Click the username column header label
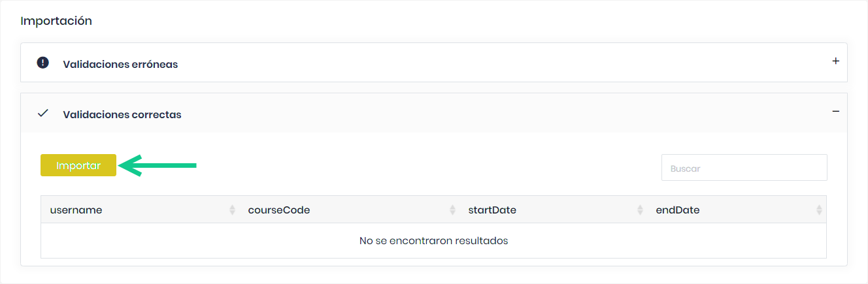This screenshot has height=284, width=868. coord(76,210)
